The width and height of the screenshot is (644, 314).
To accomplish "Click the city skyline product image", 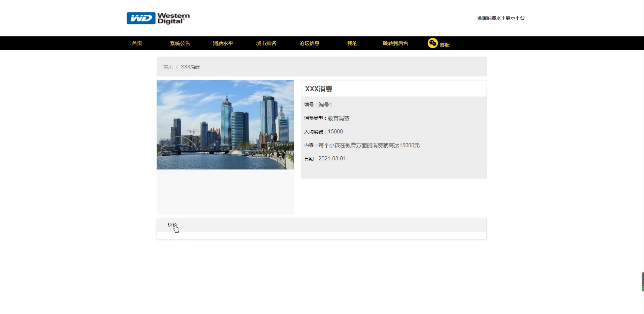I will [x=225, y=125].
